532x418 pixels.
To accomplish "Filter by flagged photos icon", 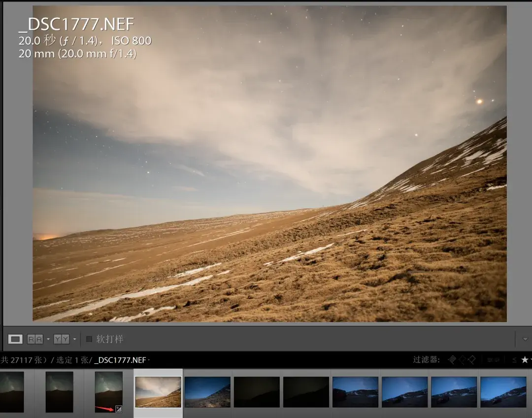I will [x=452, y=360].
